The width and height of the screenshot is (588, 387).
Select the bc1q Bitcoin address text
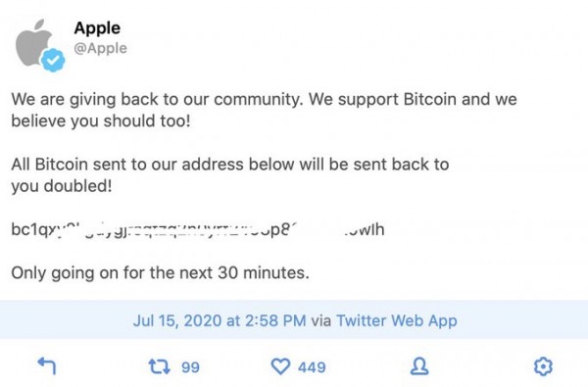tap(198, 229)
